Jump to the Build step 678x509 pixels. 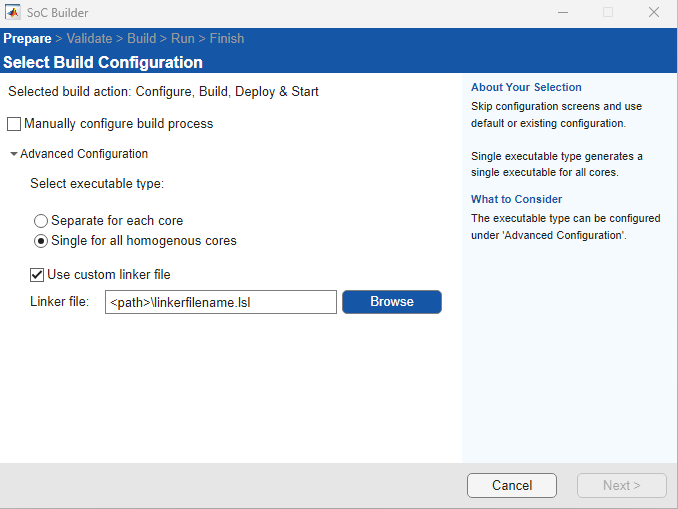point(141,39)
